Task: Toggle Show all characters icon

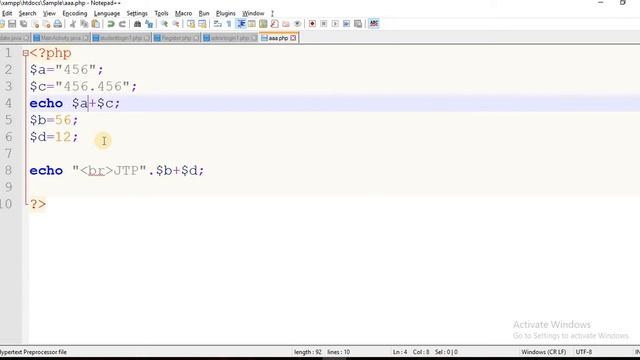Action: [229, 24]
